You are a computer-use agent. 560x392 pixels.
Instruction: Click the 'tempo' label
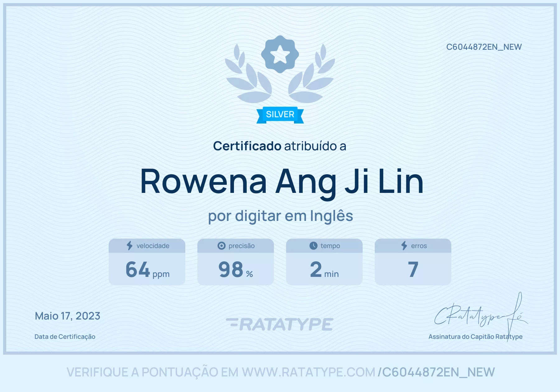330,246
